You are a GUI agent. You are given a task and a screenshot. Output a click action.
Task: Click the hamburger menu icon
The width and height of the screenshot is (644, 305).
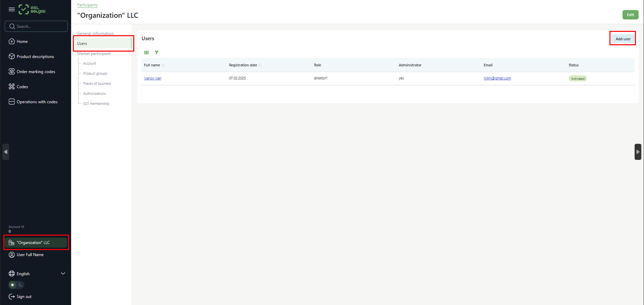tap(12, 9)
